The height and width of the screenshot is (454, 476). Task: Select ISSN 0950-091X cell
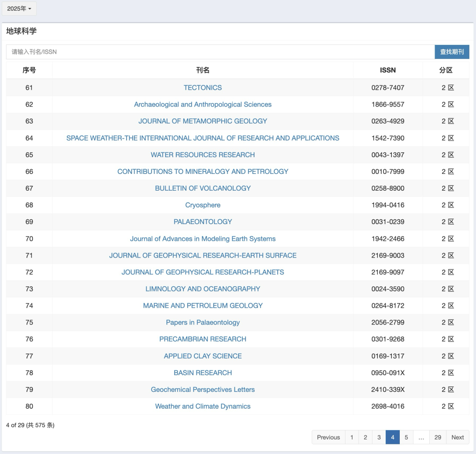click(388, 373)
